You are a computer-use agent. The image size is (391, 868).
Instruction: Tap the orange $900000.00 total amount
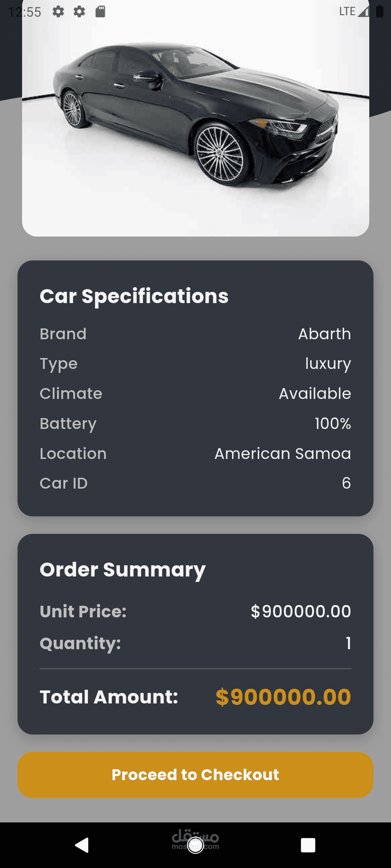tap(283, 697)
